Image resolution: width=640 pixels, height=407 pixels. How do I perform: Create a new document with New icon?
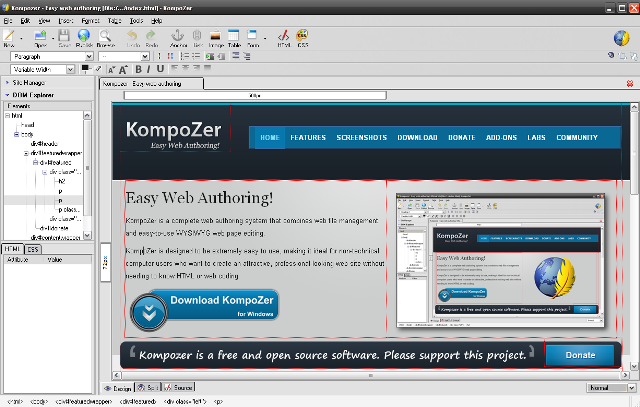[9, 38]
